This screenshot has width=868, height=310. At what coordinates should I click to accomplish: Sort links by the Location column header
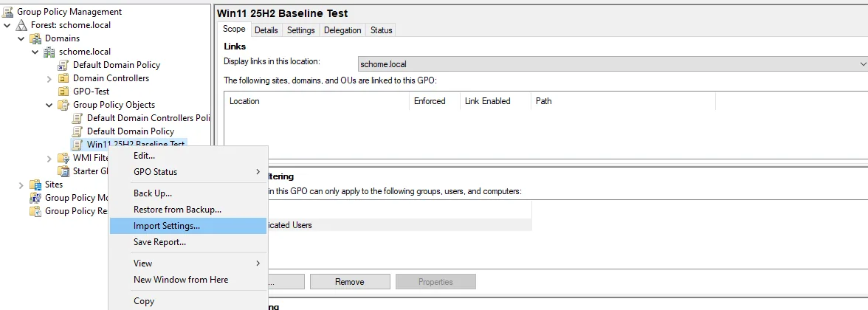tap(317, 100)
